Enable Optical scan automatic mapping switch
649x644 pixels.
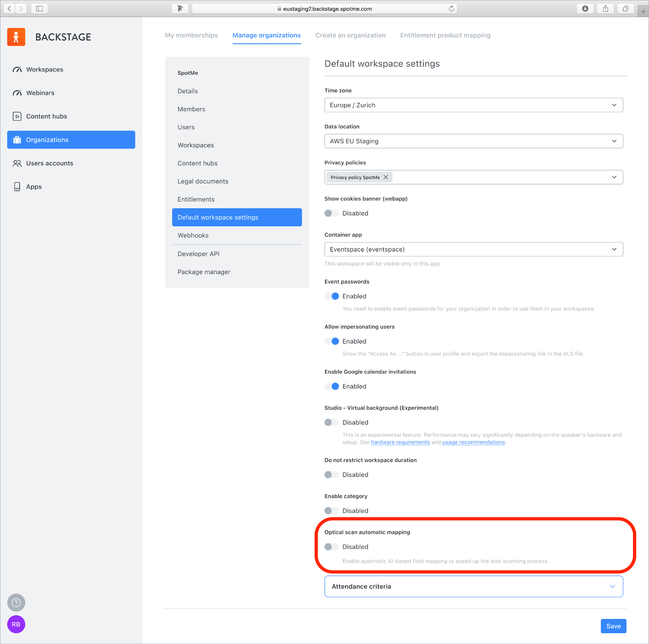click(x=331, y=547)
